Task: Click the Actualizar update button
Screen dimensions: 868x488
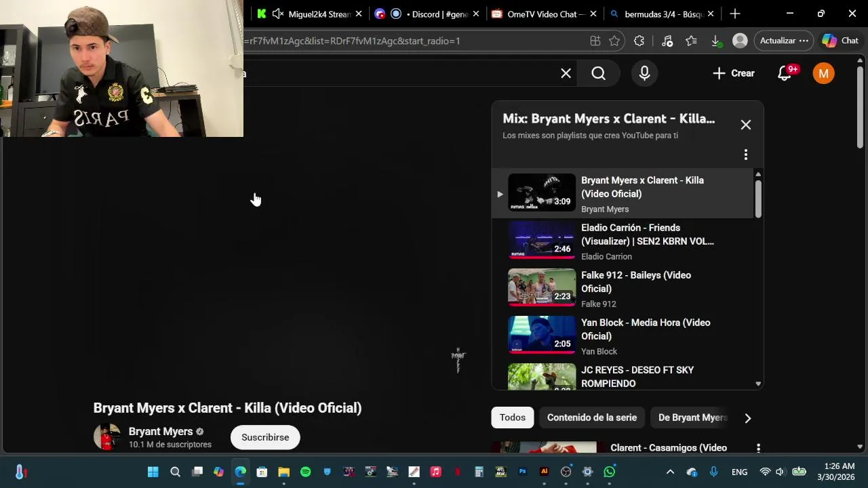Action: click(x=784, y=41)
